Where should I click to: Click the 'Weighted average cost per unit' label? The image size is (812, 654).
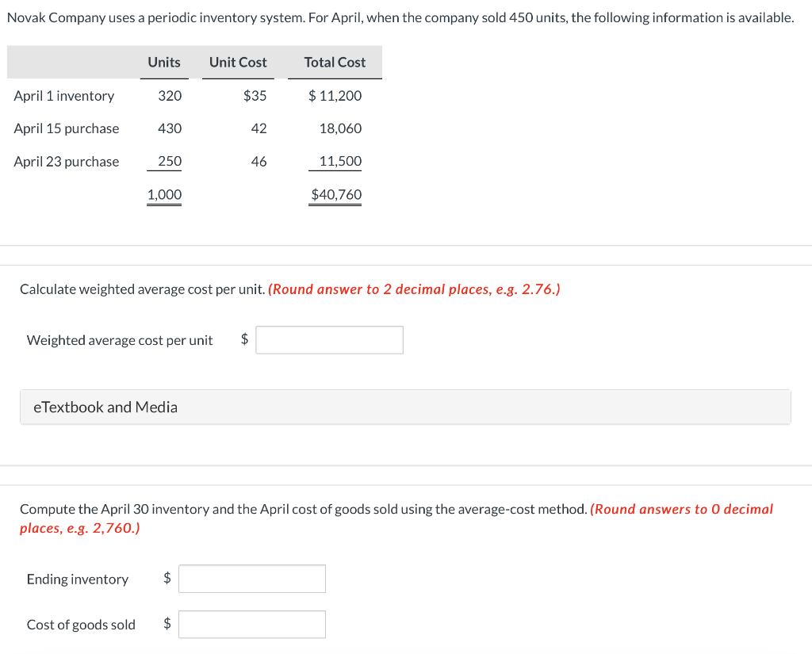[120, 340]
